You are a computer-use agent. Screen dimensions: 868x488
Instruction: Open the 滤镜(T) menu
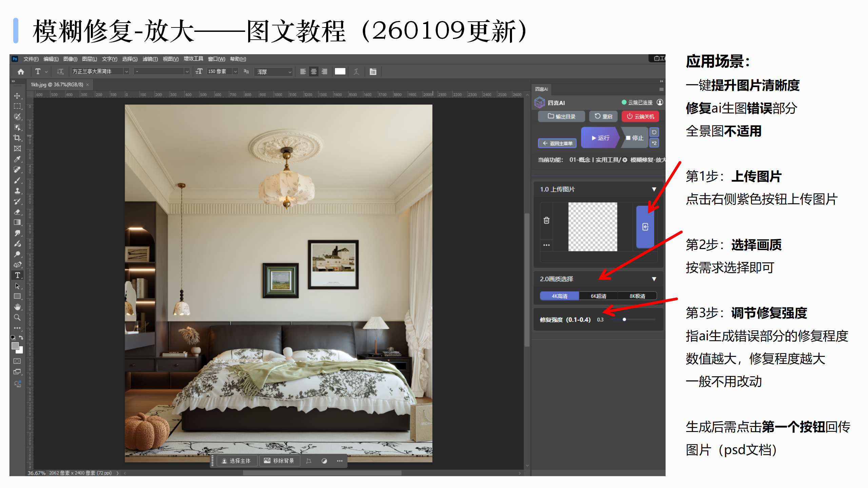pos(150,59)
